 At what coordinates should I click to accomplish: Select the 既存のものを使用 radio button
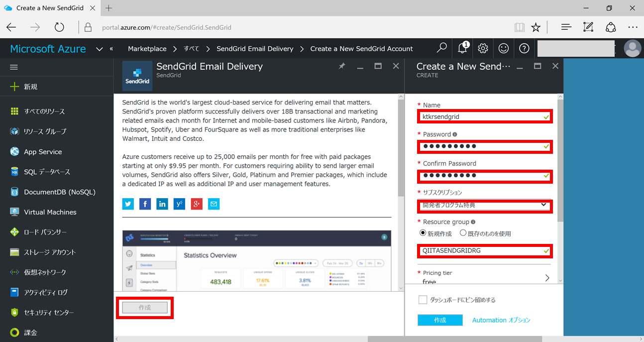[463, 233]
